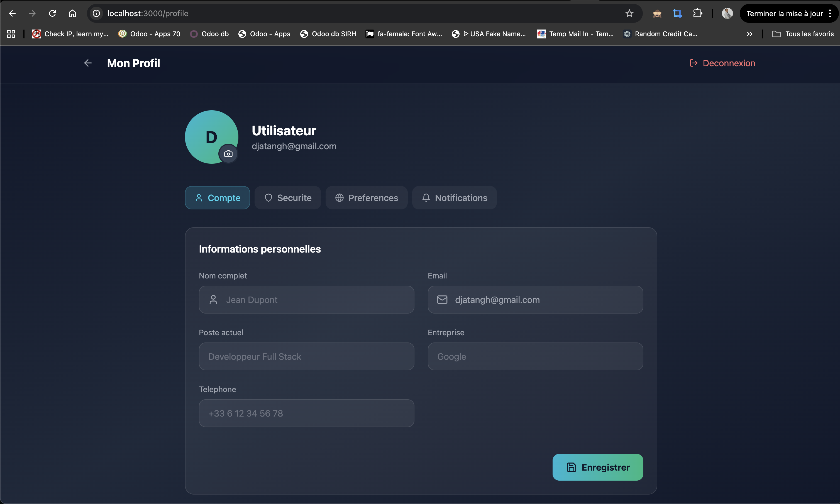
Task: Open the browser extensions puzzle icon
Action: tap(697, 14)
